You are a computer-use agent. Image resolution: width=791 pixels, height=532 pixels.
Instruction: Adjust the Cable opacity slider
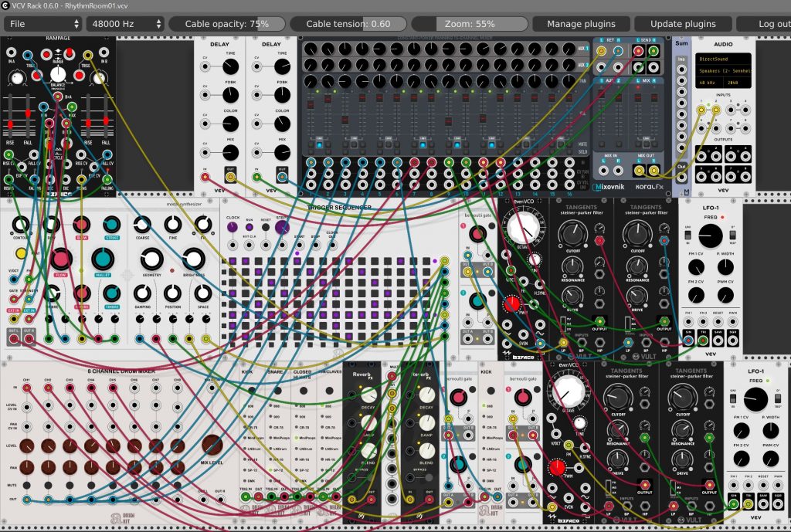[x=227, y=24]
